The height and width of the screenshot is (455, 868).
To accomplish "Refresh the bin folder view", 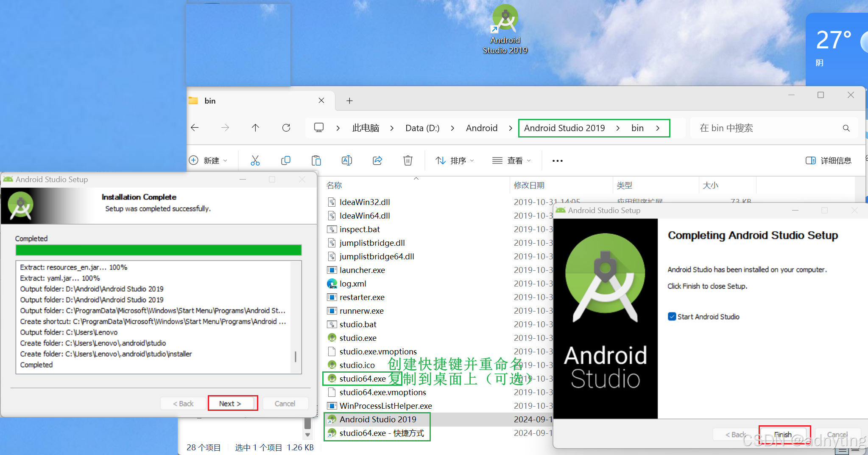I will (x=286, y=128).
